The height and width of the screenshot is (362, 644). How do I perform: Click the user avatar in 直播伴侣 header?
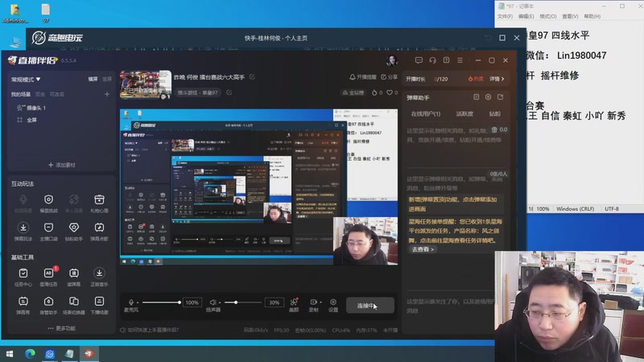click(392, 60)
